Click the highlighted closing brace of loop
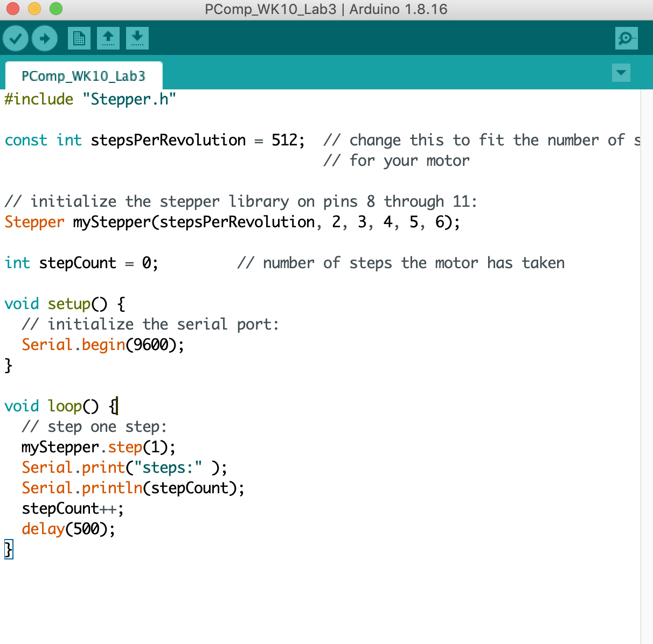This screenshot has width=653, height=644. point(9,549)
